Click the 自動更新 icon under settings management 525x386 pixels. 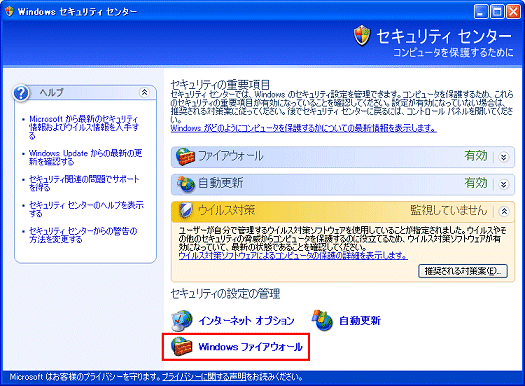[322, 320]
